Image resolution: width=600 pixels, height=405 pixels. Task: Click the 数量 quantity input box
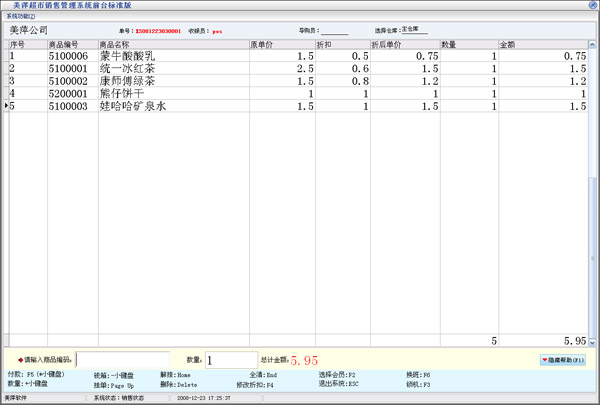pos(231,359)
